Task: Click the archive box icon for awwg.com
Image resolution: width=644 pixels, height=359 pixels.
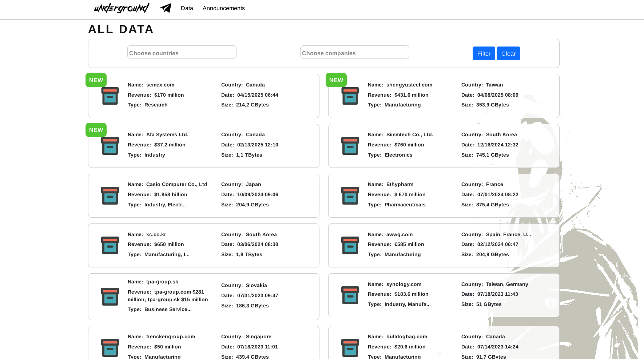Action: pos(350,245)
